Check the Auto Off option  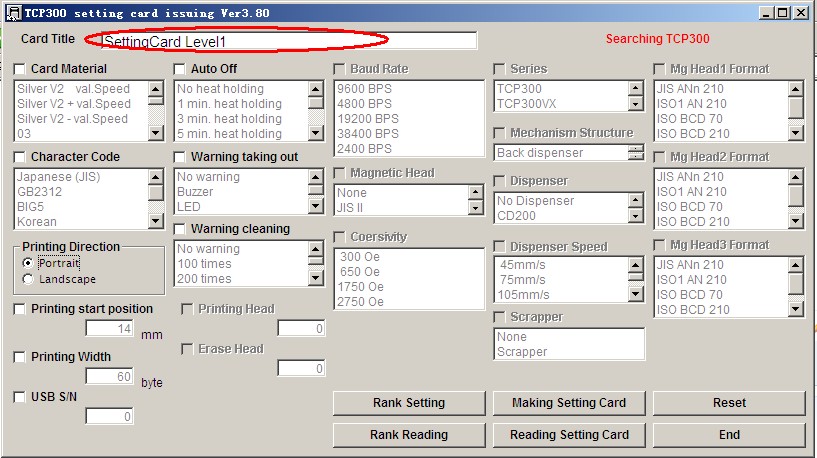[x=181, y=69]
